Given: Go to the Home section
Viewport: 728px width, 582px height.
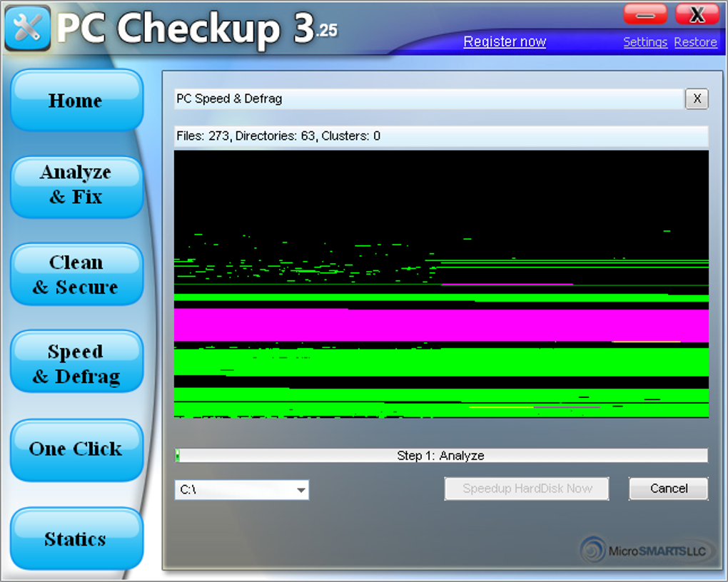Looking at the screenshot, I should [x=76, y=101].
